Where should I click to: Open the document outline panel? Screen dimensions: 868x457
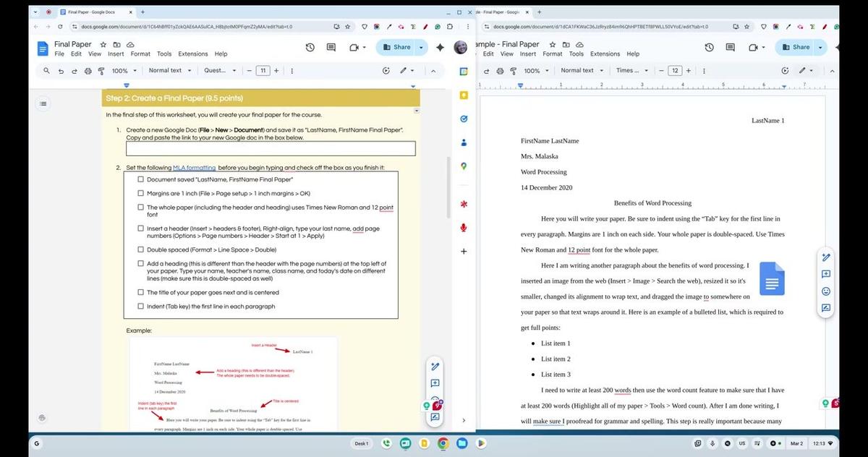pyautogui.click(x=43, y=103)
